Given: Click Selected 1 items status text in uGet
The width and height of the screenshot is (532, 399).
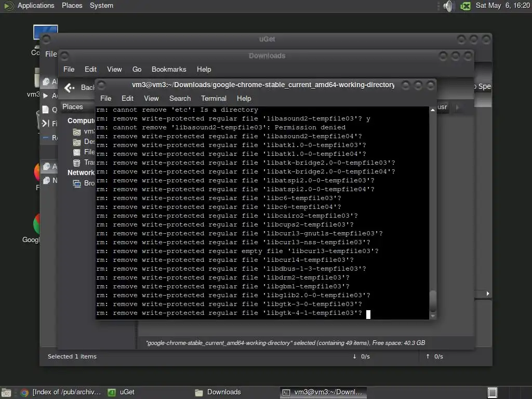Looking at the screenshot, I should coord(72,356).
